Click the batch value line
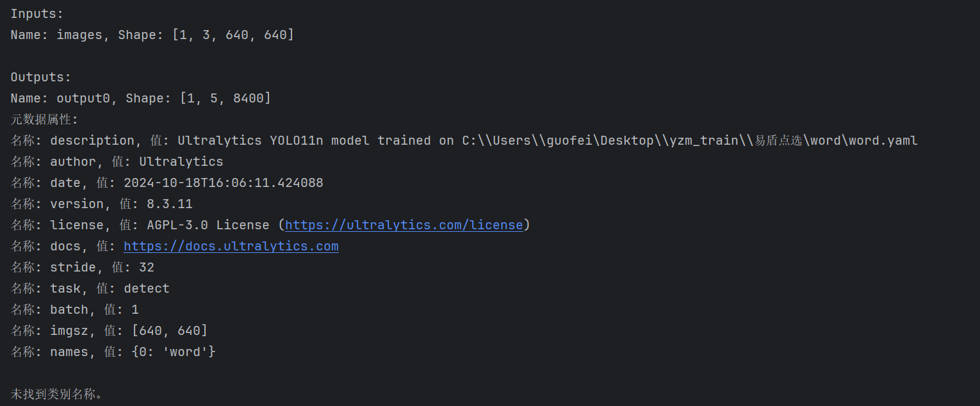Image resolution: width=980 pixels, height=406 pixels. tap(74, 310)
